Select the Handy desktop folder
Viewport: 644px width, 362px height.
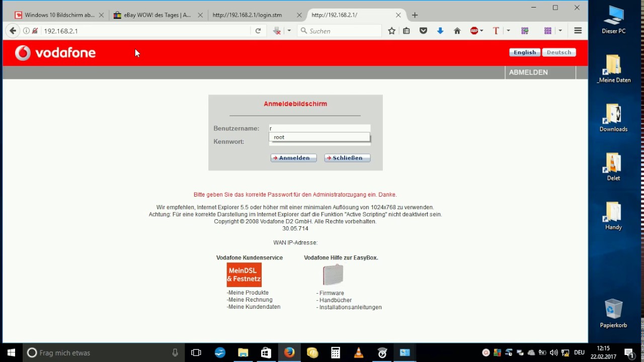tap(613, 216)
